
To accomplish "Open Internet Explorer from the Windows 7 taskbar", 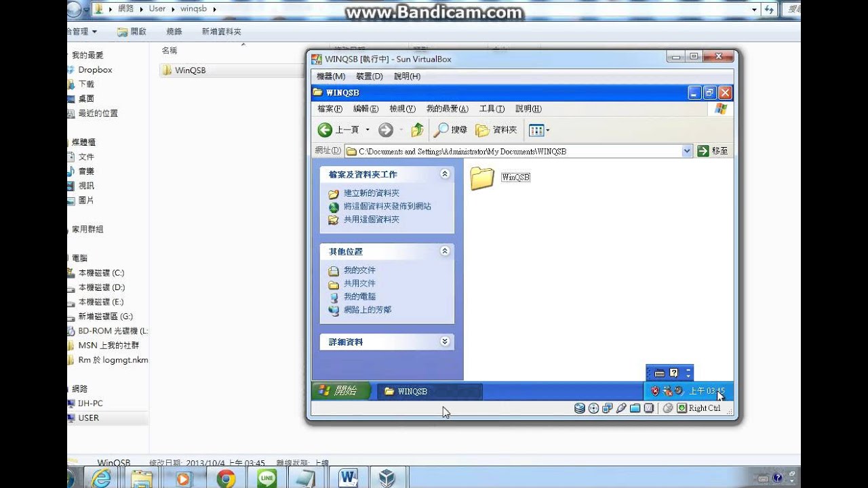I will tap(100, 479).
